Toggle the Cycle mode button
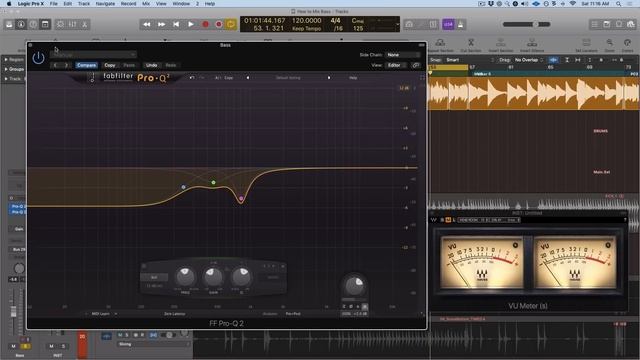This screenshot has width=640, height=360. 231,24
